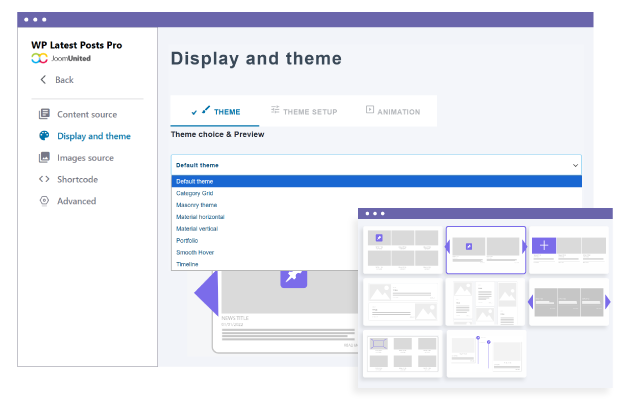Click the play icon on Animation tab

370,109
